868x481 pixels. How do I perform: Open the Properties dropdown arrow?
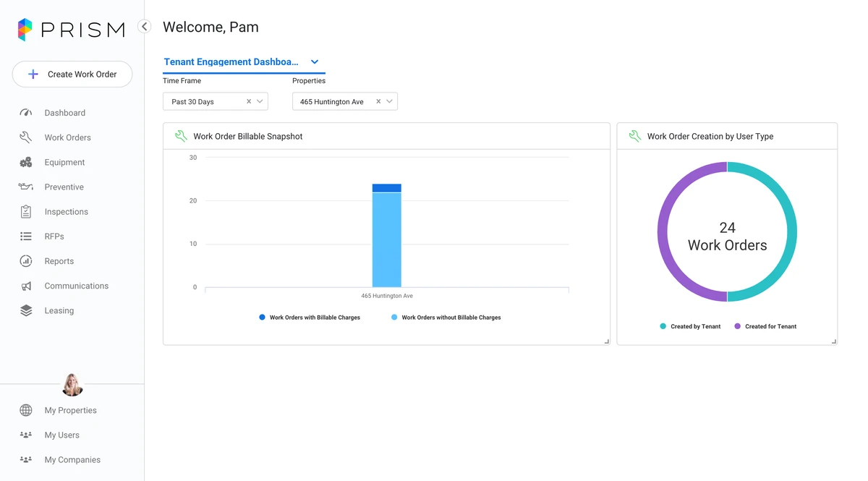(389, 102)
